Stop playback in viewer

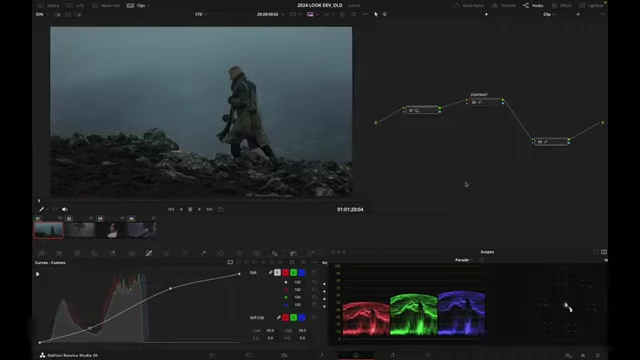(x=190, y=209)
